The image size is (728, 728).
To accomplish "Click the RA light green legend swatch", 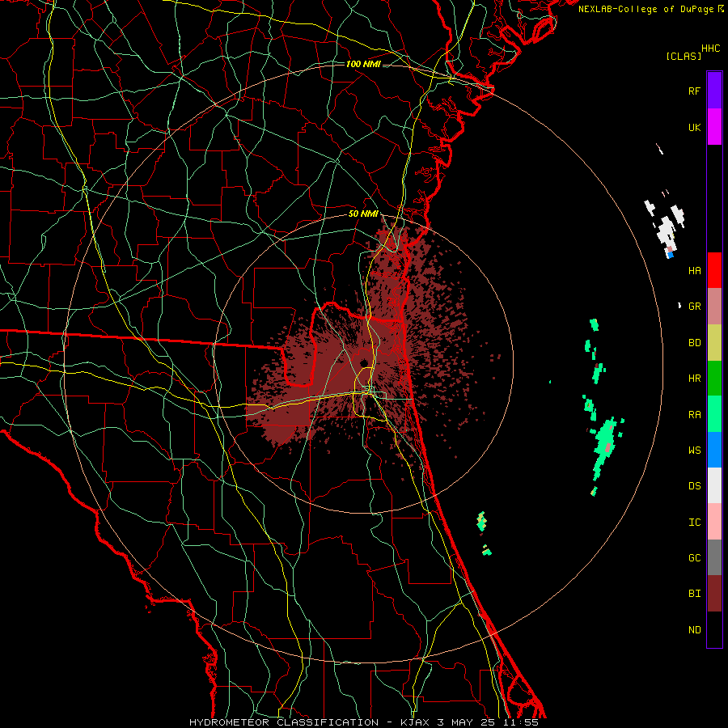I will click(714, 414).
